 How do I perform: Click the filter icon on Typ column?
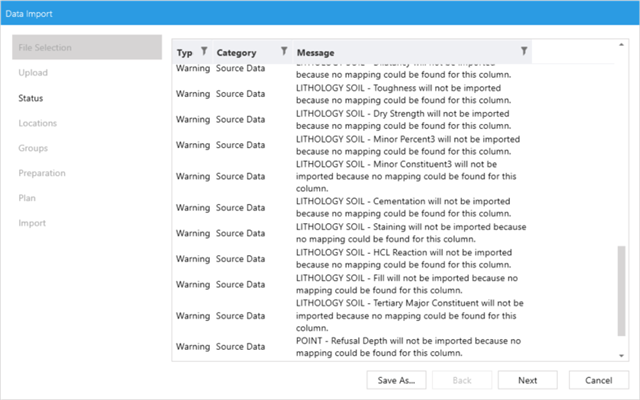pos(203,52)
